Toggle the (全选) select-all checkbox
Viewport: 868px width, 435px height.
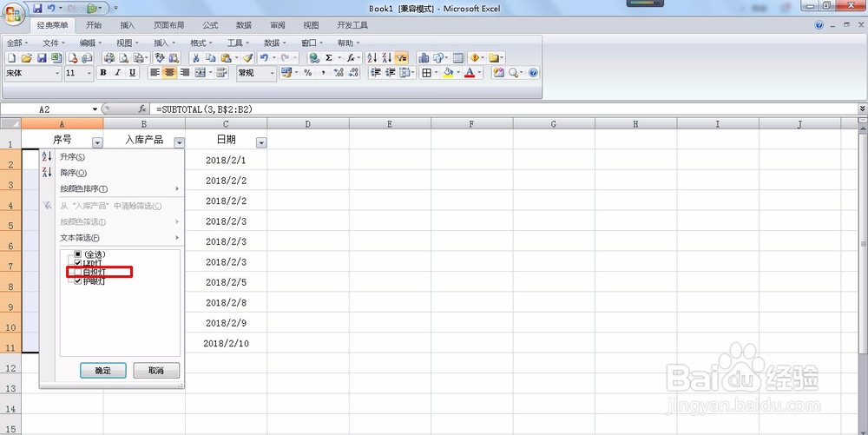tap(77, 254)
